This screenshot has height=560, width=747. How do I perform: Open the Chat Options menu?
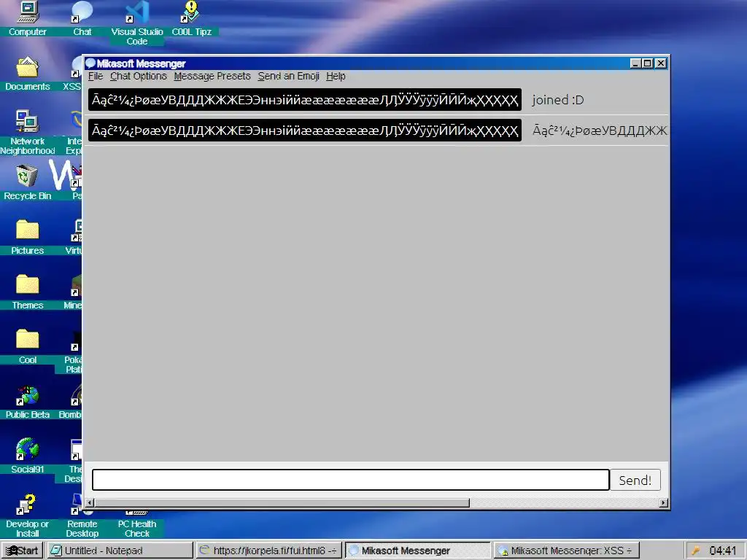[138, 76]
